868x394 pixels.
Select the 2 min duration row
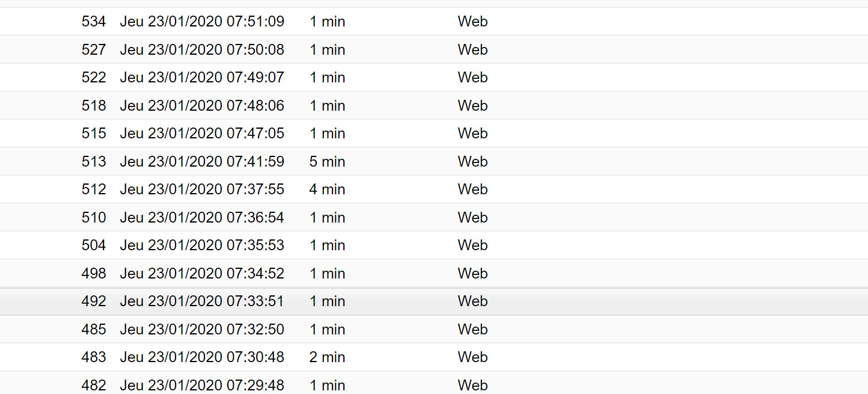(x=434, y=357)
